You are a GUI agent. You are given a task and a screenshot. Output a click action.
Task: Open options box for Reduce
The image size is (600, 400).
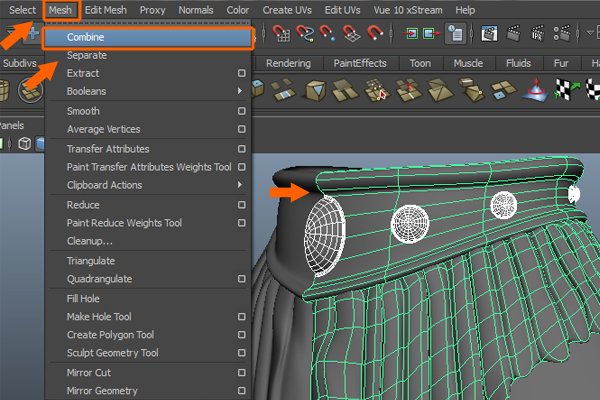[x=241, y=205]
